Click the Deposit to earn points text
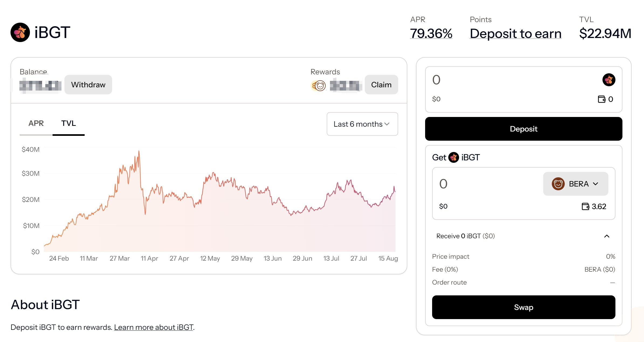Screen dimensions: 644x342 515,34
